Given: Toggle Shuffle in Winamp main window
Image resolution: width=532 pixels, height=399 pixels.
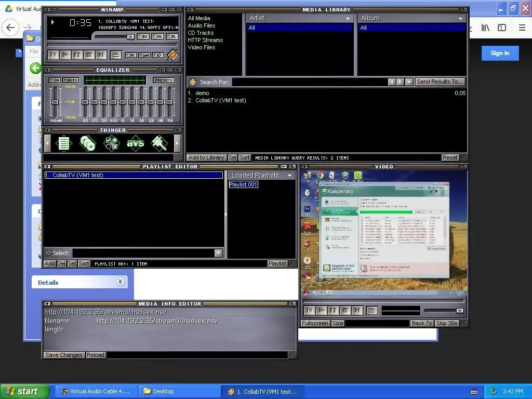Looking at the screenshot, I should point(131,55).
